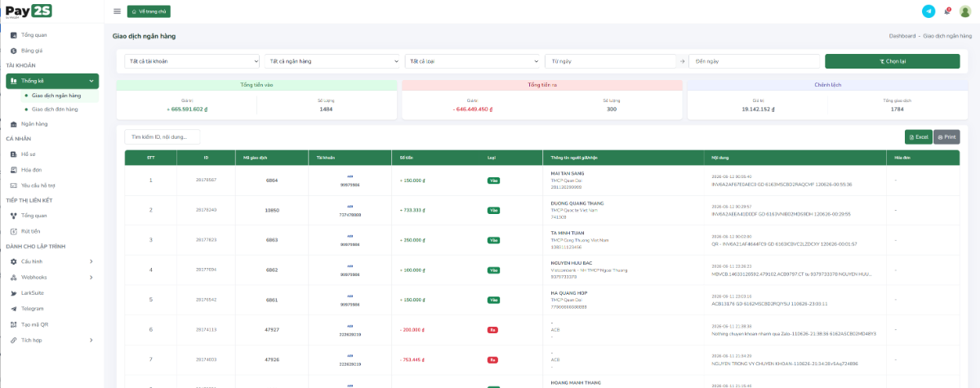The image size is (980, 388).
Task: Click the search ID, nội dung field
Action: click(x=162, y=137)
